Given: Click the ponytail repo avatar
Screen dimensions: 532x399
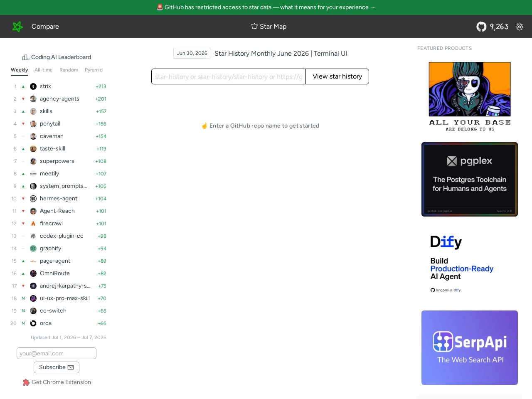Looking at the screenshot, I should (33, 124).
